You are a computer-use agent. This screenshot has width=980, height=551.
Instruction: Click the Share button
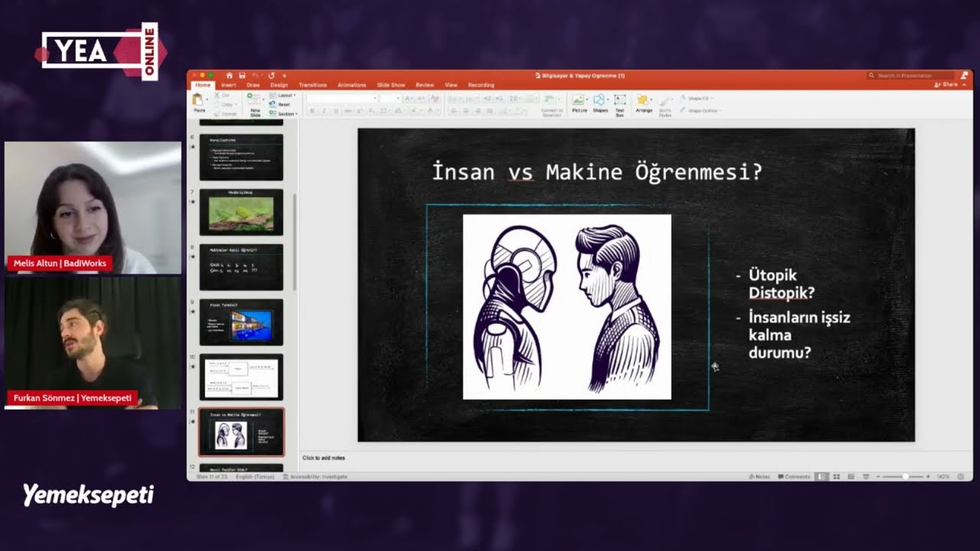(946, 84)
